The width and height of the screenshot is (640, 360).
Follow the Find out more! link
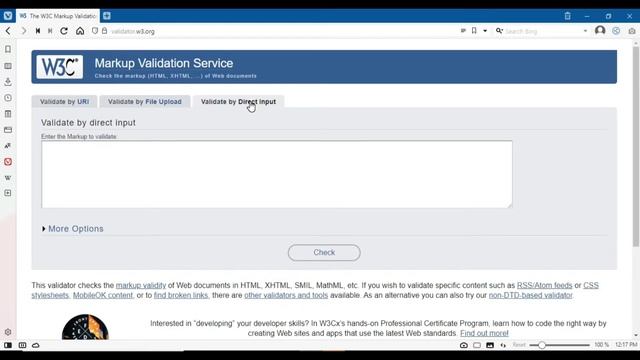484,333
